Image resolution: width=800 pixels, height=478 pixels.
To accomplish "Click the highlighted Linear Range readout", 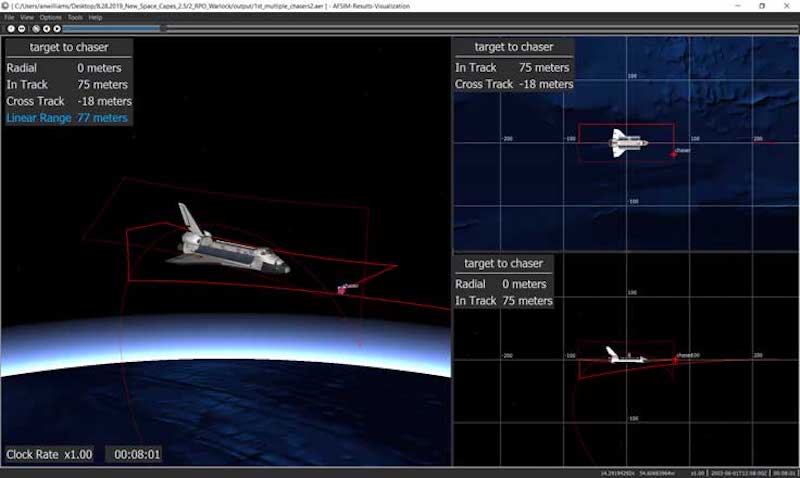I will [67, 118].
